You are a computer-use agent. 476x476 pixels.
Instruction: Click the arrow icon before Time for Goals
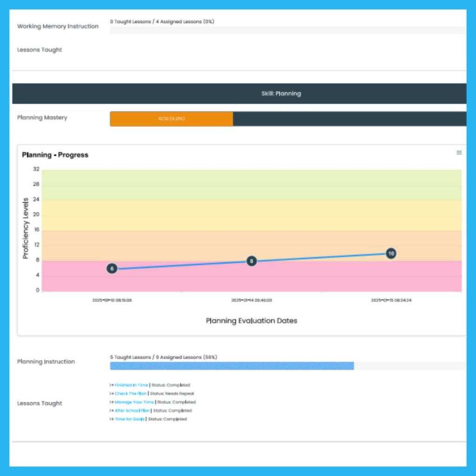(112, 419)
